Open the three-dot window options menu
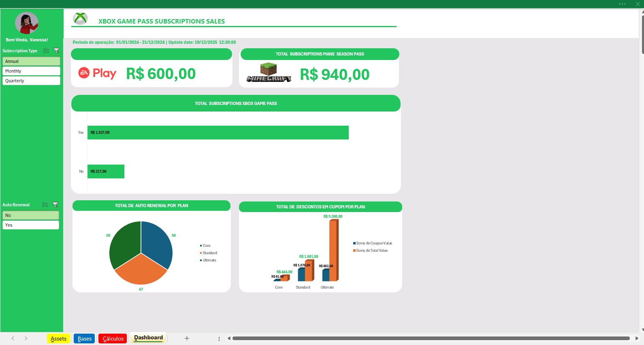Viewport: 644px width, 345px height. [623, 4]
